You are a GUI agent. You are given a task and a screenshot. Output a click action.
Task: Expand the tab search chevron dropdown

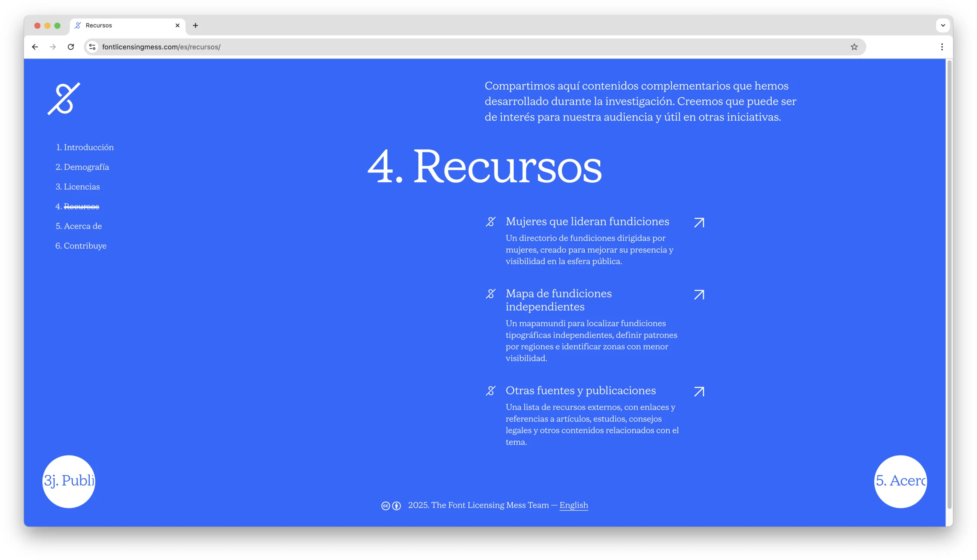[x=942, y=26]
